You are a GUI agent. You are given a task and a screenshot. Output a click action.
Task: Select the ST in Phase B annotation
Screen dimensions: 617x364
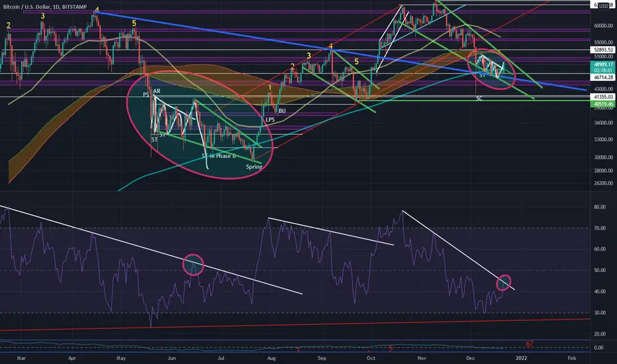click(x=218, y=156)
